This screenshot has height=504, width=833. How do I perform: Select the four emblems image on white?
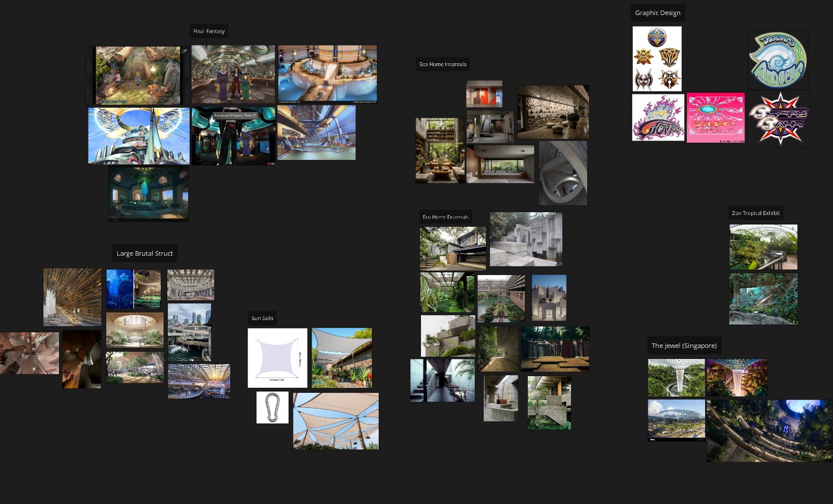coord(657,59)
